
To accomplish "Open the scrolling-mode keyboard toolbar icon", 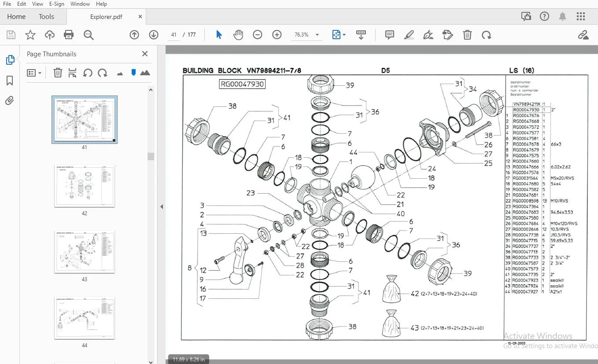I will pos(361,35).
